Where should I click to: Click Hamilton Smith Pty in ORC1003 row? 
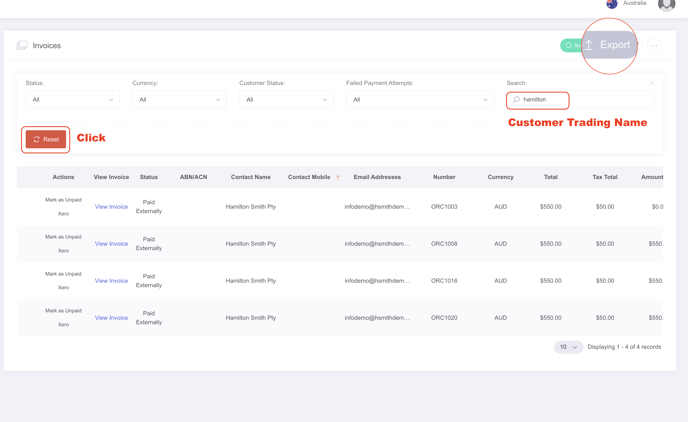coord(251,207)
